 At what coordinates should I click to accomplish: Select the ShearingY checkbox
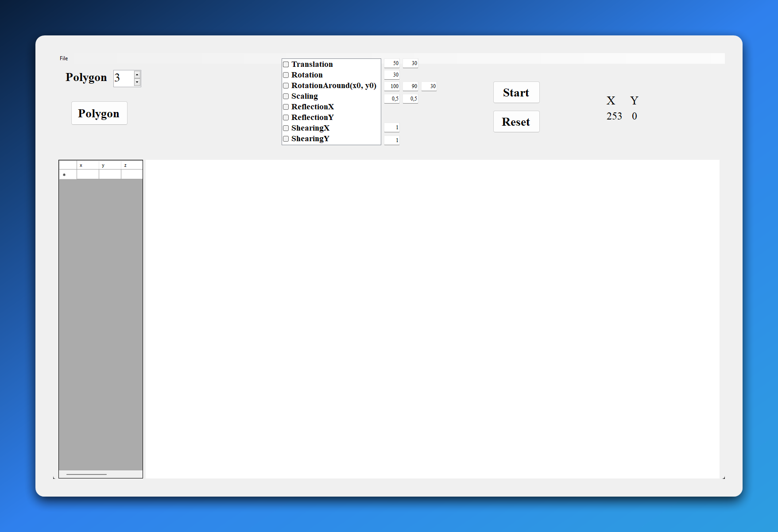pos(286,139)
